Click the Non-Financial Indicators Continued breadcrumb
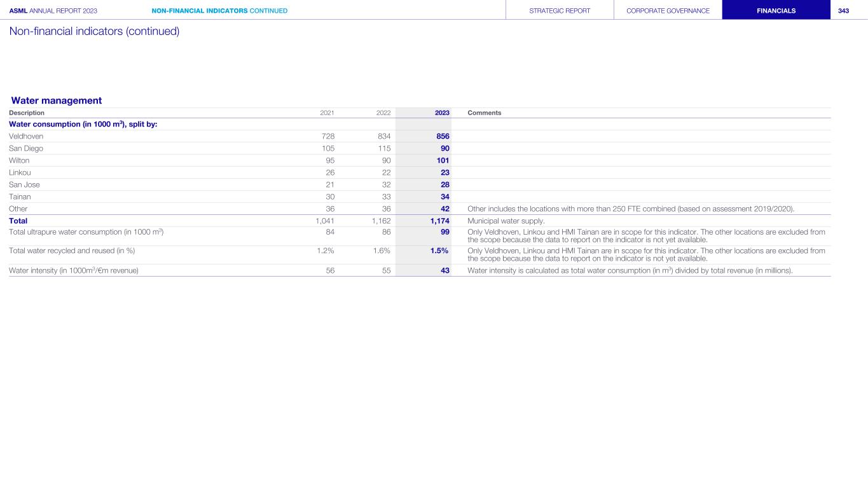 (219, 11)
